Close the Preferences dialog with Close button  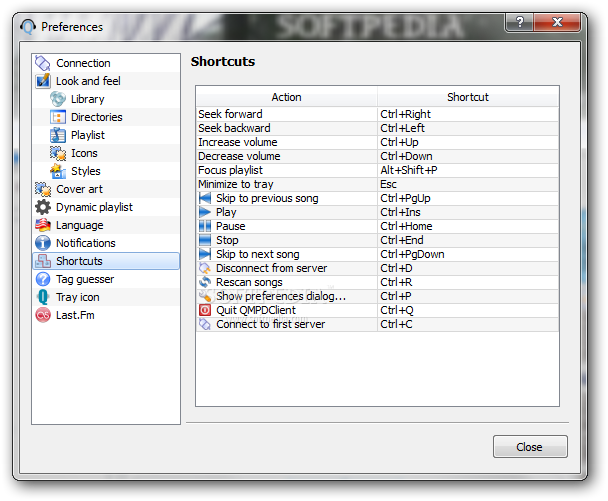(530, 447)
